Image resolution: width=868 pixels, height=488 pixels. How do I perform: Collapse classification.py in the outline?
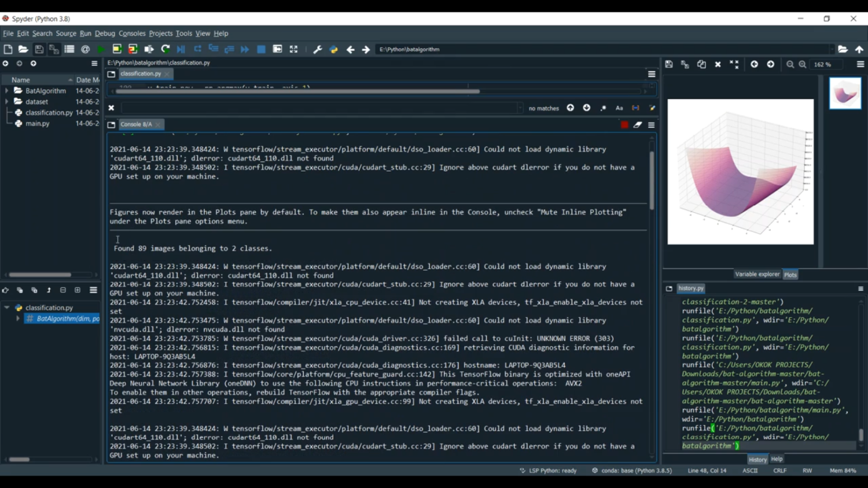[x=7, y=308]
